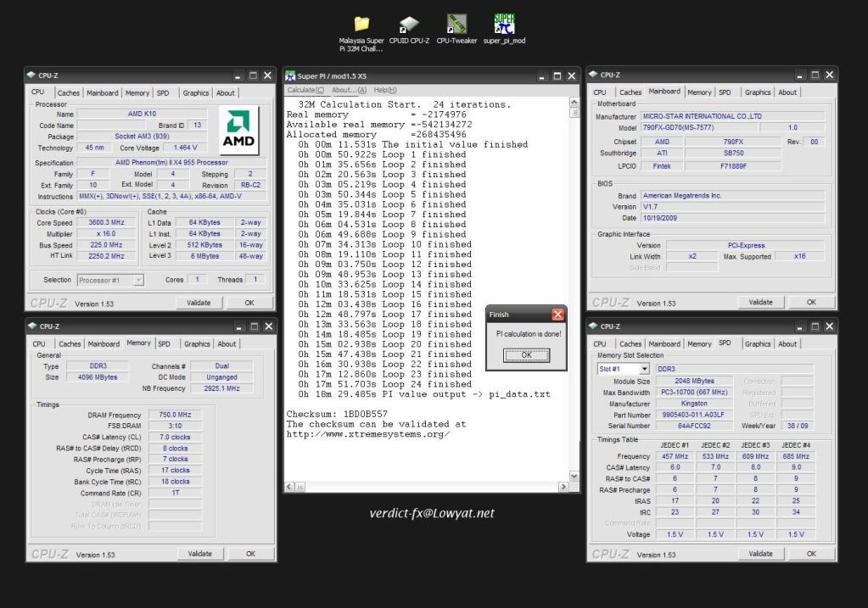This screenshot has width=868, height=608.
Task: Click the Super PI title bar icon
Action: (x=290, y=75)
